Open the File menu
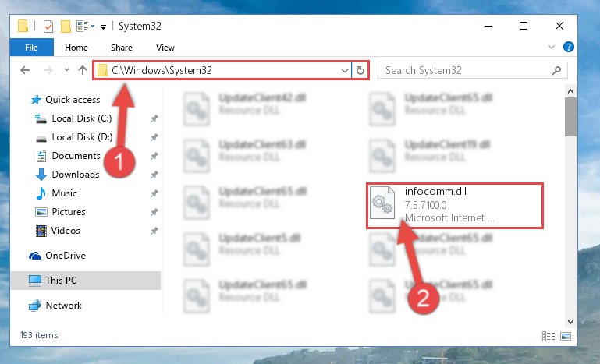The width and height of the screenshot is (600, 364). [x=31, y=48]
